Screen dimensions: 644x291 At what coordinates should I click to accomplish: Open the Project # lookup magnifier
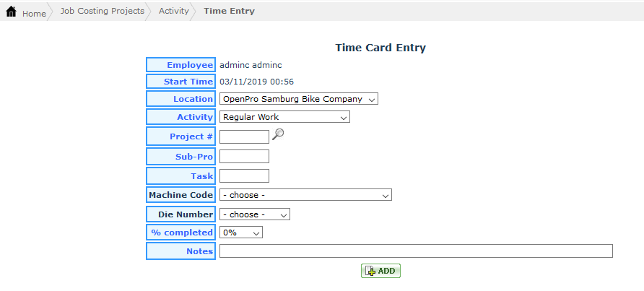pyautogui.click(x=278, y=134)
